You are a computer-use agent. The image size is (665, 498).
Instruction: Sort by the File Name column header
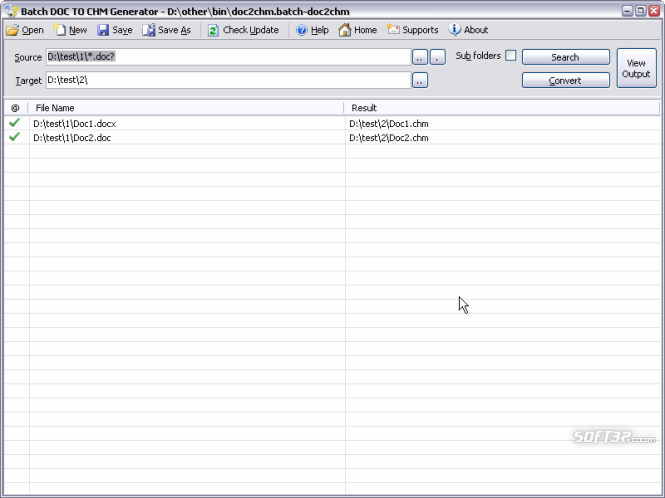tap(186, 108)
